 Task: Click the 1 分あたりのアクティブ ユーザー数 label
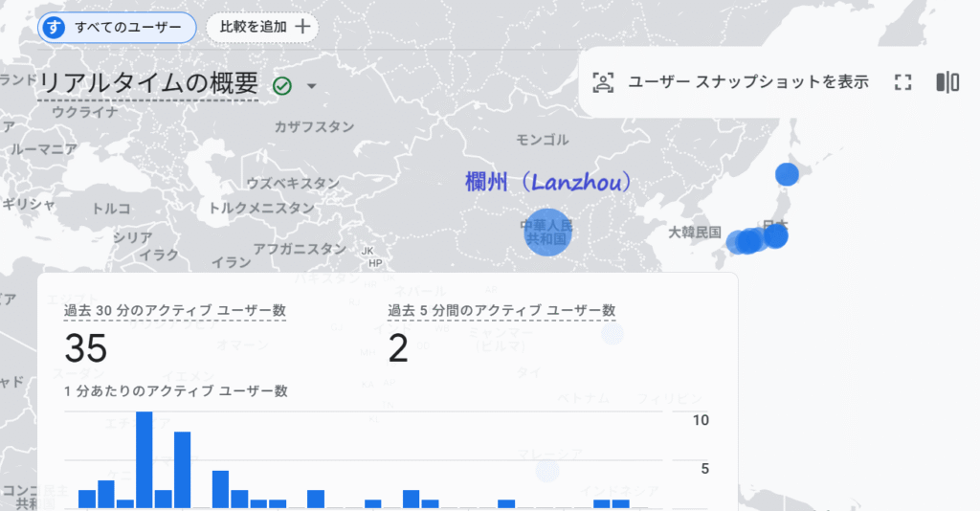176,390
